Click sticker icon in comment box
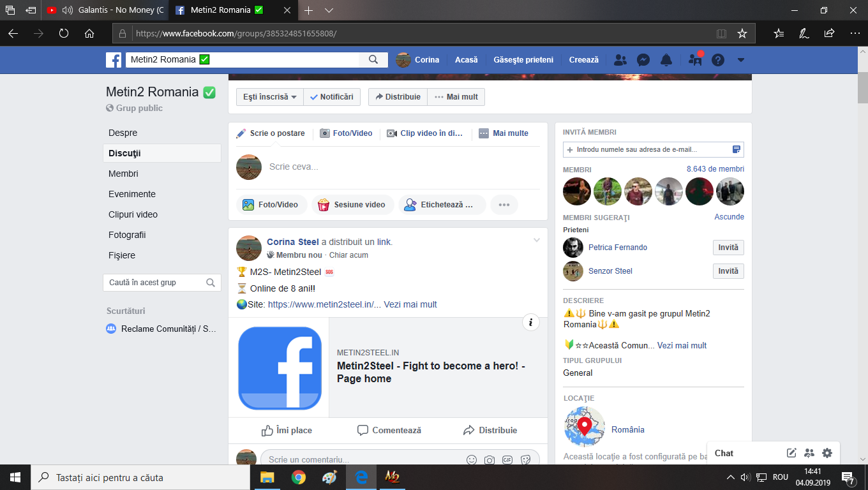The width and height of the screenshot is (868, 490). [x=525, y=459]
